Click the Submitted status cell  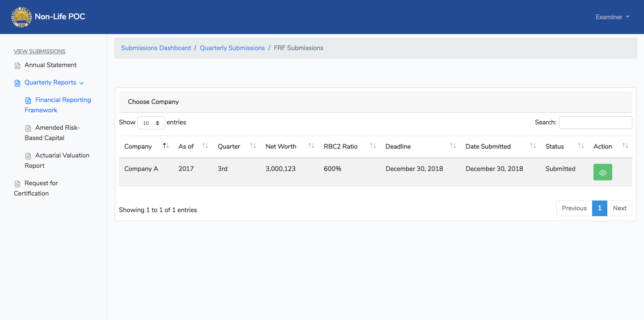(560, 169)
